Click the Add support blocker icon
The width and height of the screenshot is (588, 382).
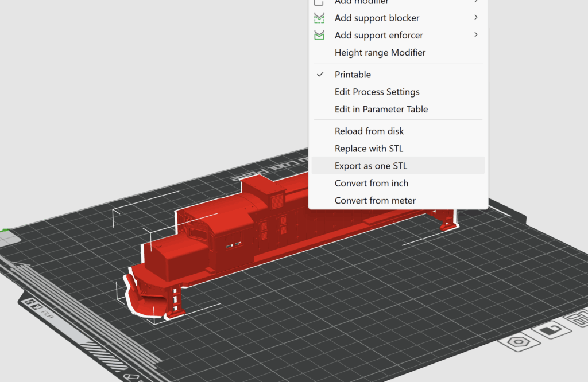[319, 18]
